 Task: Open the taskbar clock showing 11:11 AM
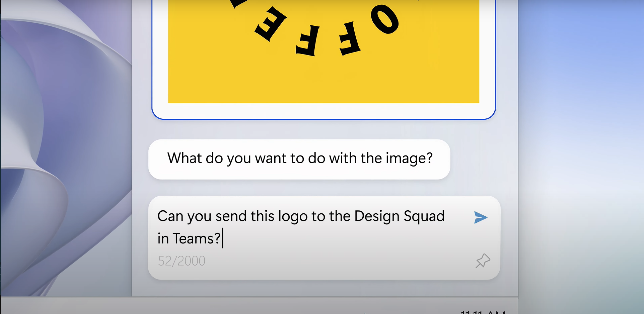click(x=482, y=312)
